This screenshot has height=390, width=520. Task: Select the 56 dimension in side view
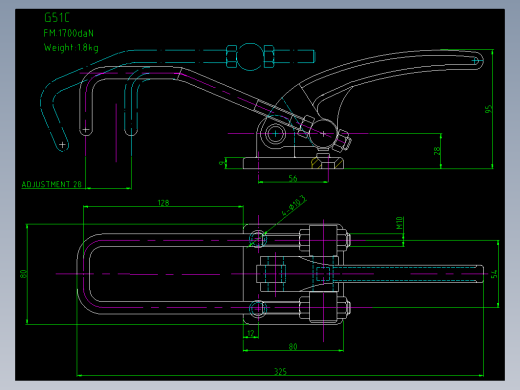point(293,178)
